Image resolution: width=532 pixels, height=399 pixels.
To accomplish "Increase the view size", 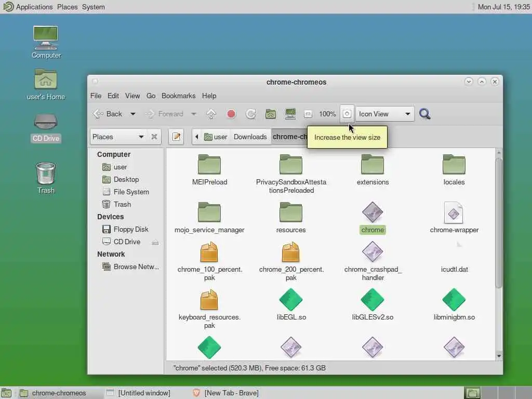I will 347,114.
